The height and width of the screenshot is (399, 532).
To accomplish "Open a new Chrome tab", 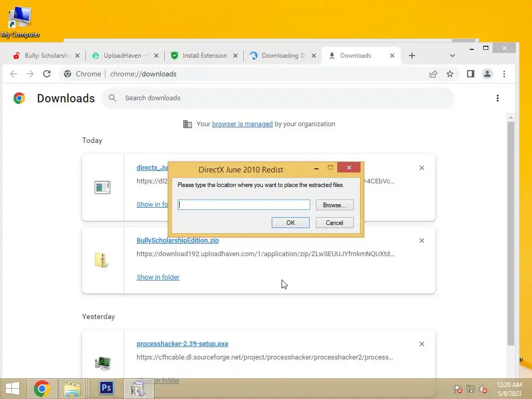I will pyautogui.click(x=412, y=56).
